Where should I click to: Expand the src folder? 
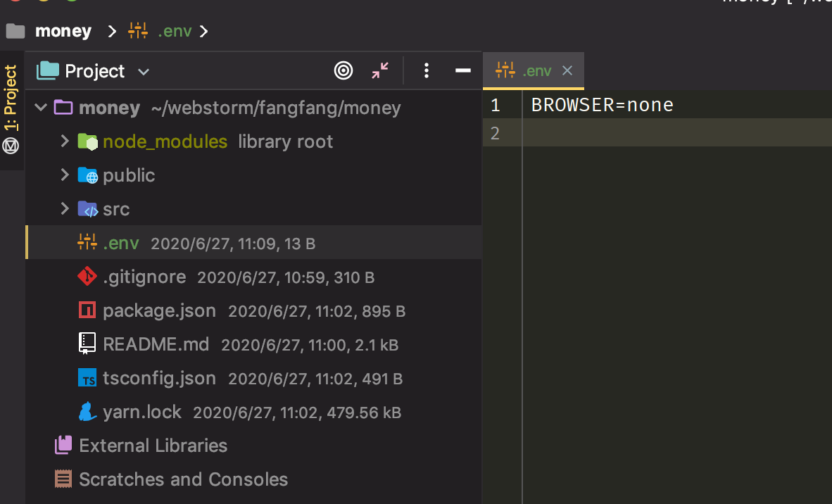pyautogui.click(x=65, y=208)
